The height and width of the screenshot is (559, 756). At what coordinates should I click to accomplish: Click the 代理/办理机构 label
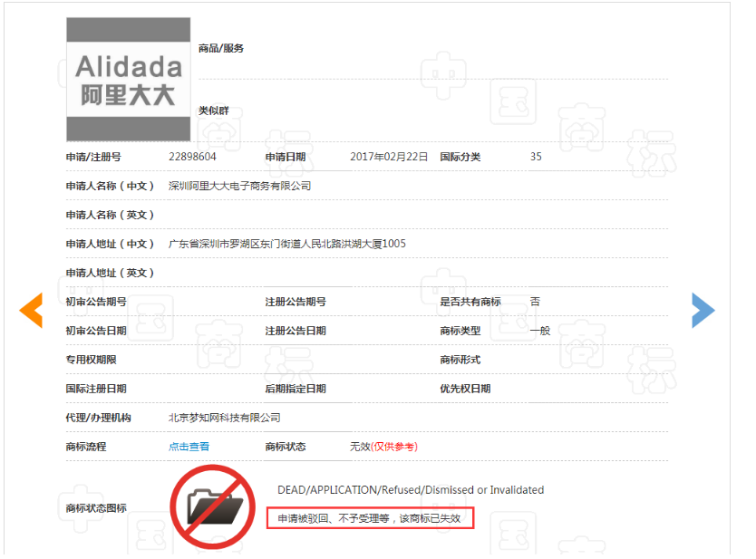point(99,418)
